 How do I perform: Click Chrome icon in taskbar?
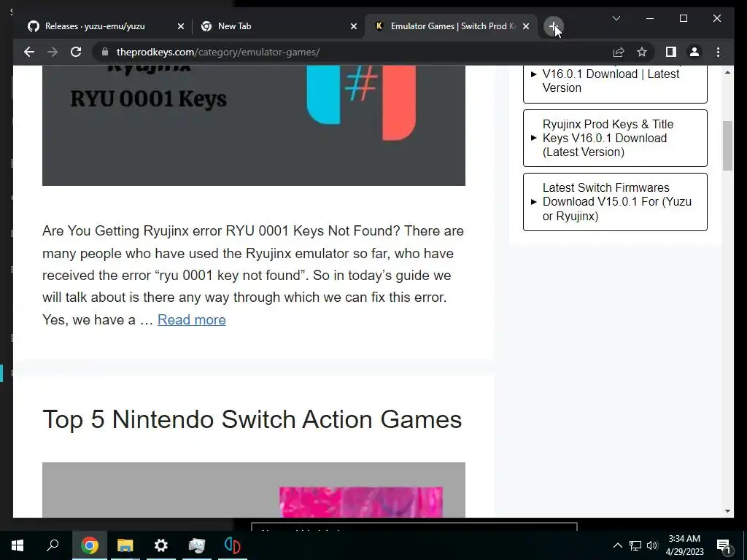click(89, 545)
